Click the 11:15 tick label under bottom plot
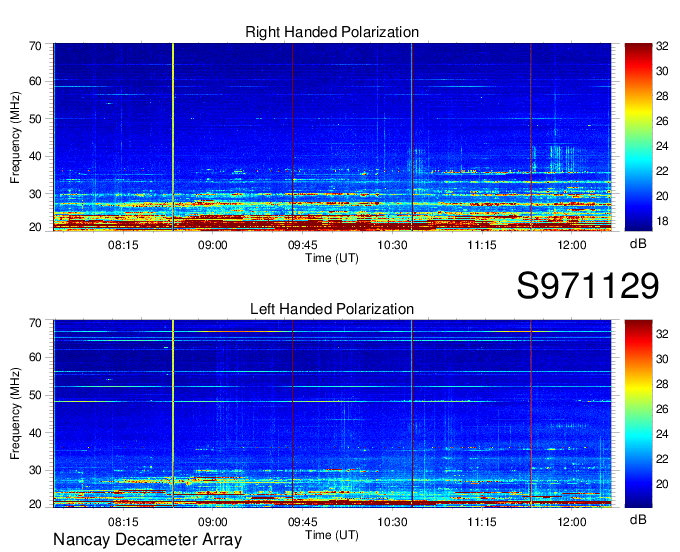The width and height of the screenshot is (680, 552). pos(482,522)
